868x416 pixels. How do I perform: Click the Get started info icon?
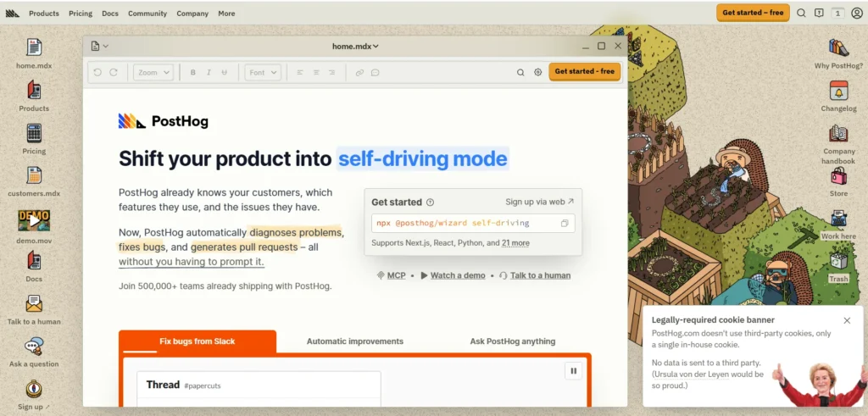coord(430,202)
